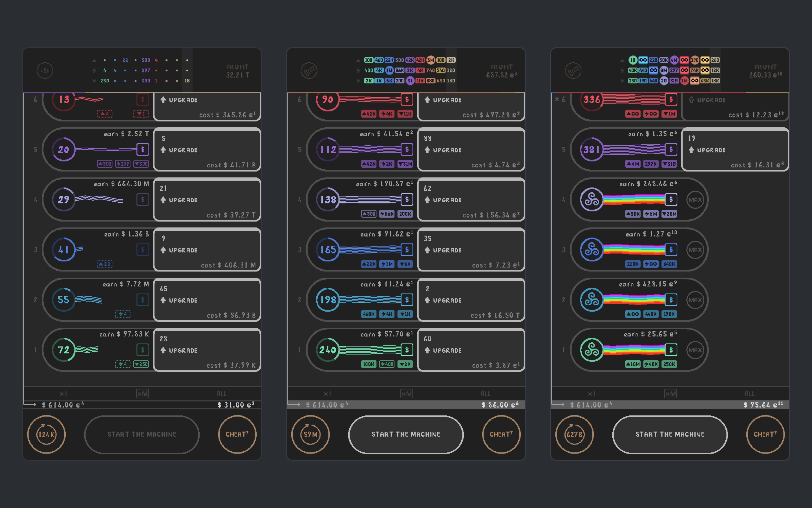
Task: Click the 460K badge under level 198
Action: pos(369,314)
